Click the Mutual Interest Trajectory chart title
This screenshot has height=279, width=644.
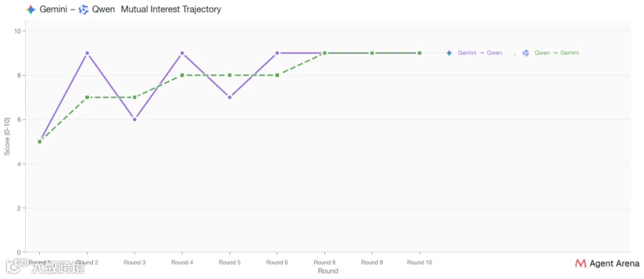(171, 9)
